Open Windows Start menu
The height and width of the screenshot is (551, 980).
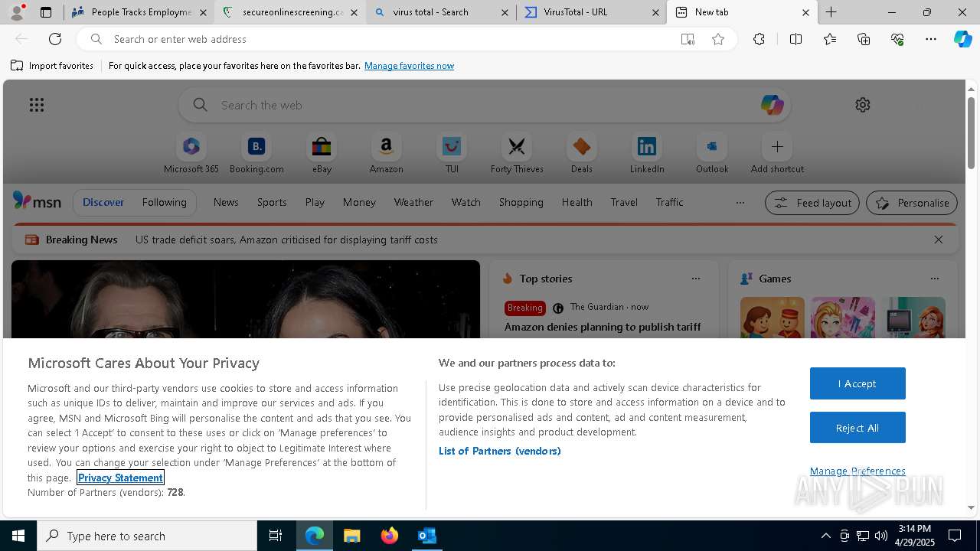coord(18,536)
